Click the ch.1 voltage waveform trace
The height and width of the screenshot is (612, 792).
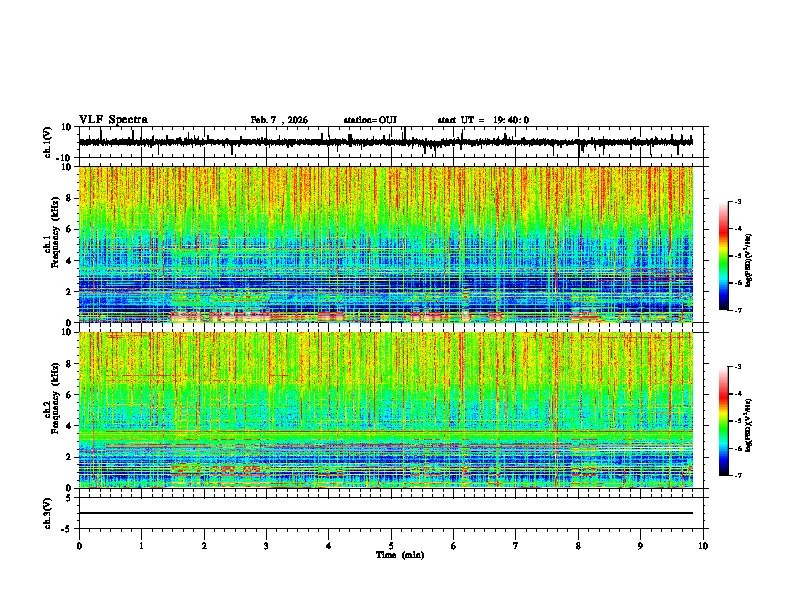[385, 142]
